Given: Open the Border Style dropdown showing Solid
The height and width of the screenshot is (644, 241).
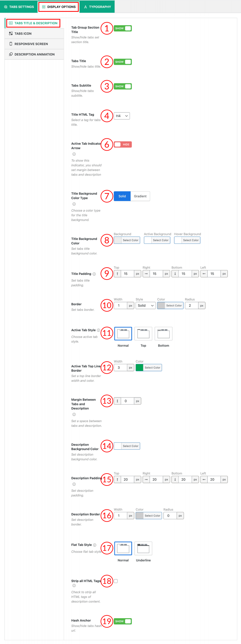Looking at the screenshot, I should (145, 305).
